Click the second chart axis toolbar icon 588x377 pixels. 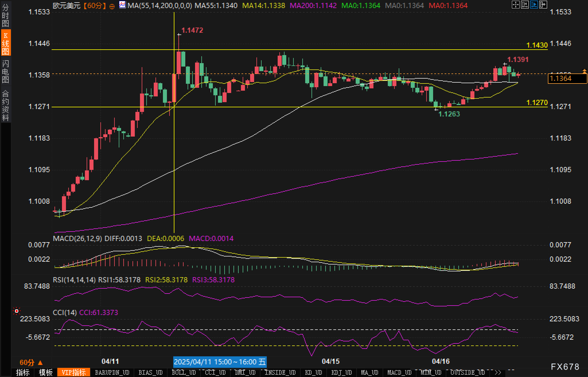pos(525,5)
